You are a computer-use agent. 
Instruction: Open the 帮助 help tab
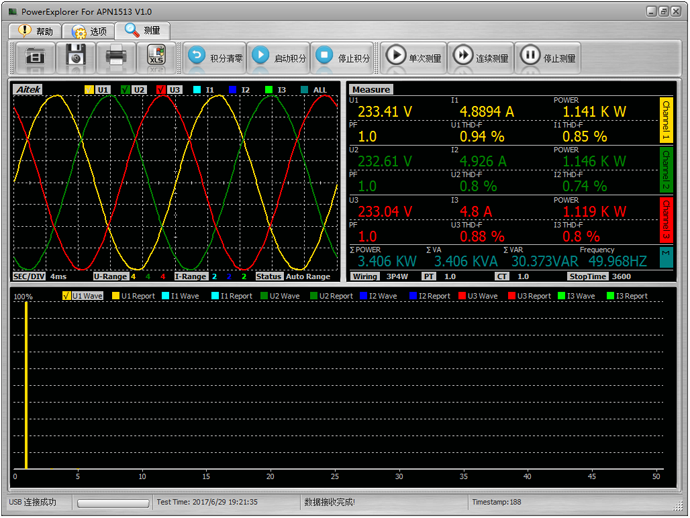[x=35, y=31]
